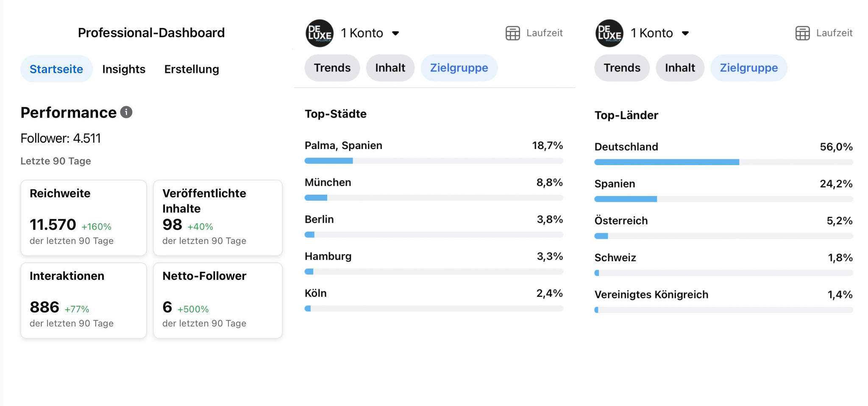
Task: Switch to the Insights tab
Action: [124, 69]
